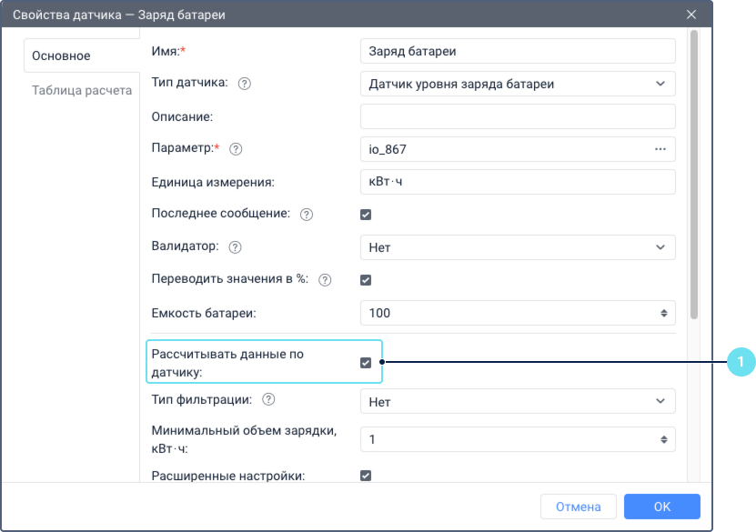Confirm with the OK button

[661, 507]
